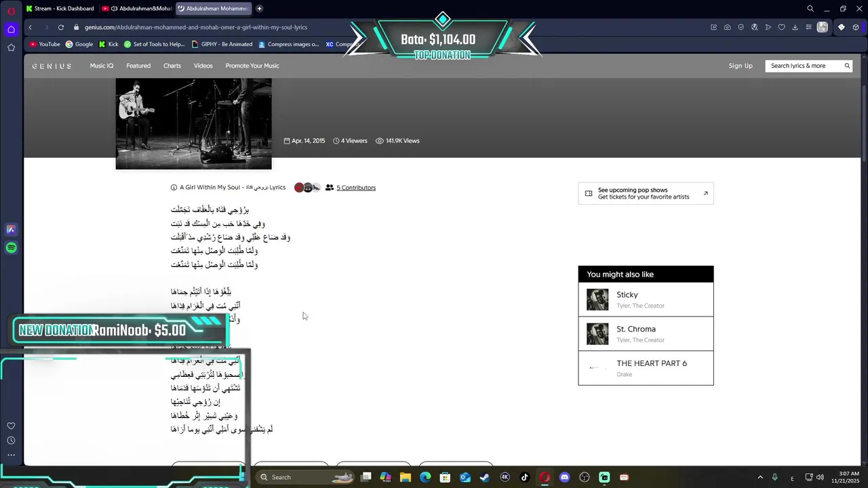This screenshot has height=488, width=868.
Task: Click the translate globe icon
Action: click(x=754, y=27)
